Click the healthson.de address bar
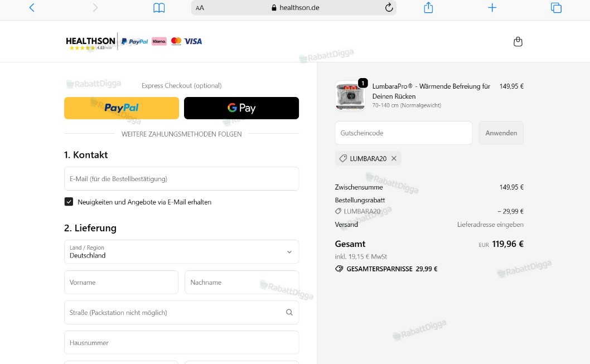This screenshot has height=364, width=590. (294, 7)
